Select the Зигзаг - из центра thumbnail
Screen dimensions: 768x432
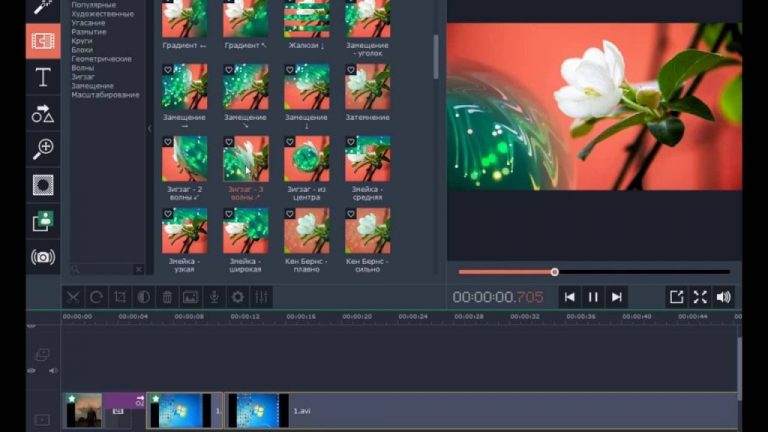[307, 159]
